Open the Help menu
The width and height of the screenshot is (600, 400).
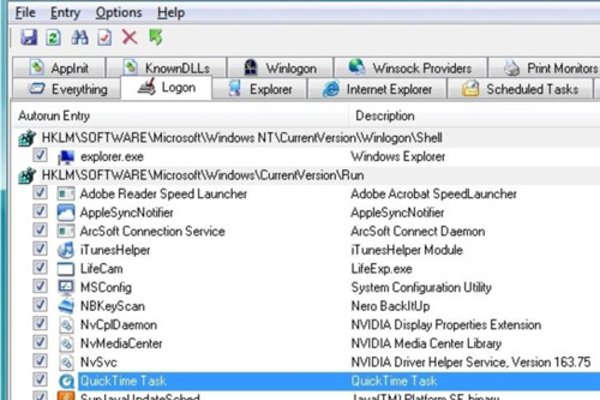[171, 13]
